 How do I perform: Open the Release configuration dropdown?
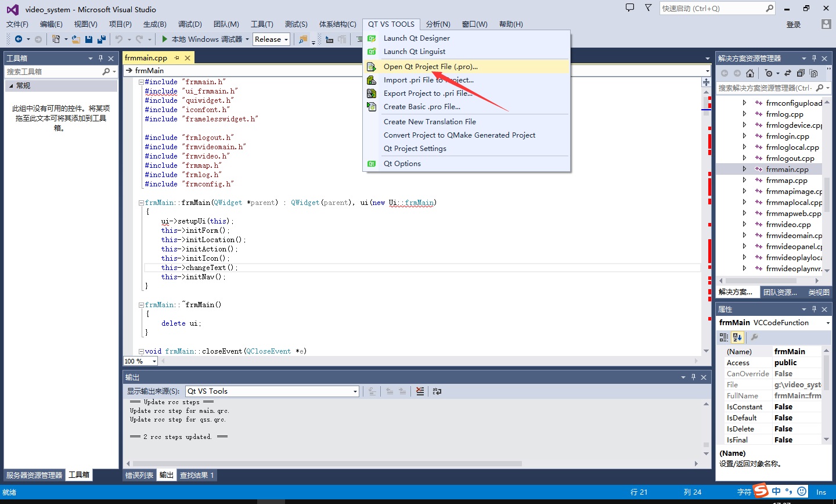(271, 39)
